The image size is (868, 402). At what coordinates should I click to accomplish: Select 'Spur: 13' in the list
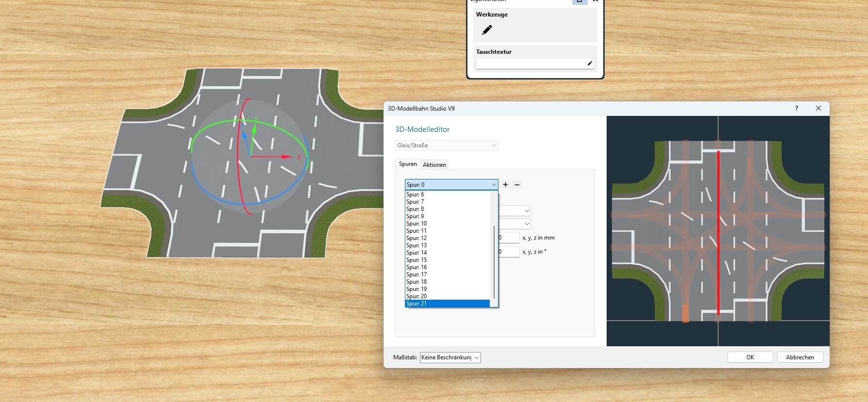click(448, 245)
